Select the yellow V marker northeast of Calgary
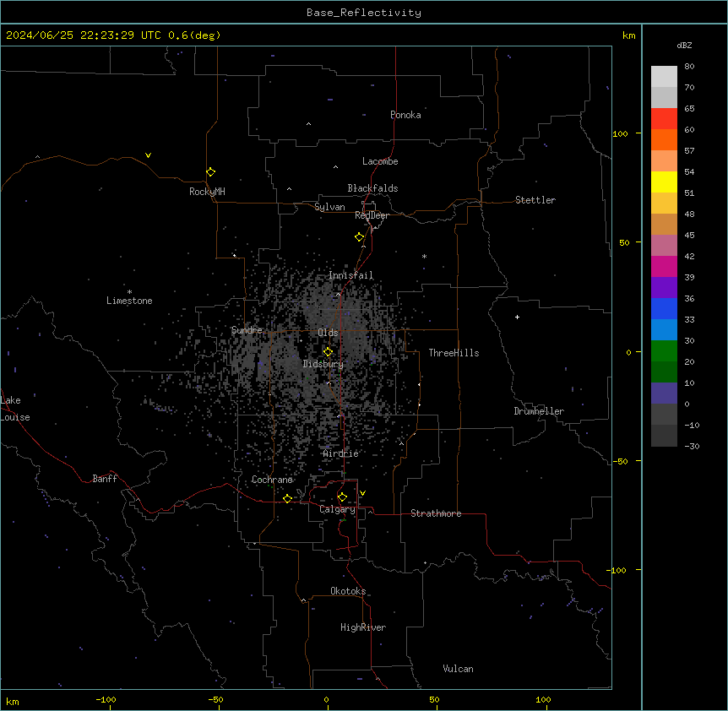This screenshot has height=711, width=728. tap(362, 493)
